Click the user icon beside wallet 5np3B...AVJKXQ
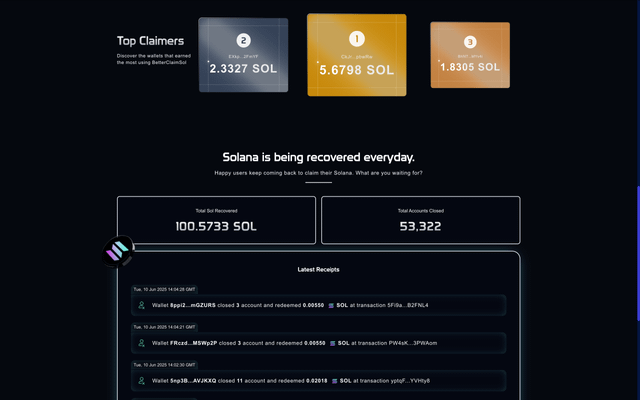This screenshot has width=640, height=400. tap(141, 381)
